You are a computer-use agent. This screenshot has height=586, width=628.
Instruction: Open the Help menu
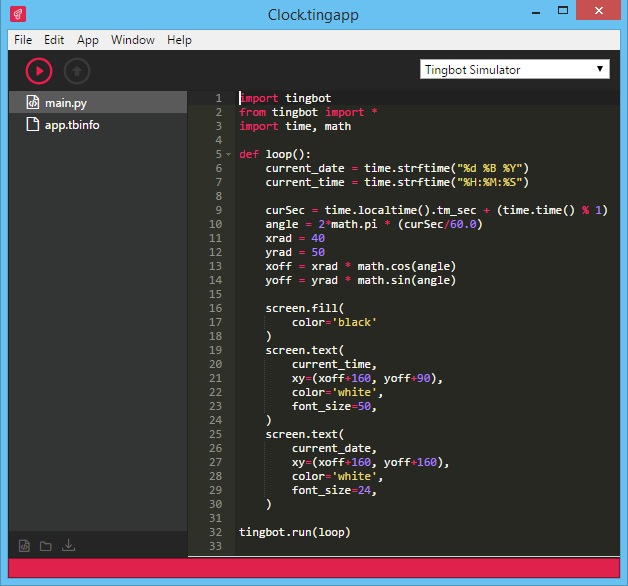(179, 40)
